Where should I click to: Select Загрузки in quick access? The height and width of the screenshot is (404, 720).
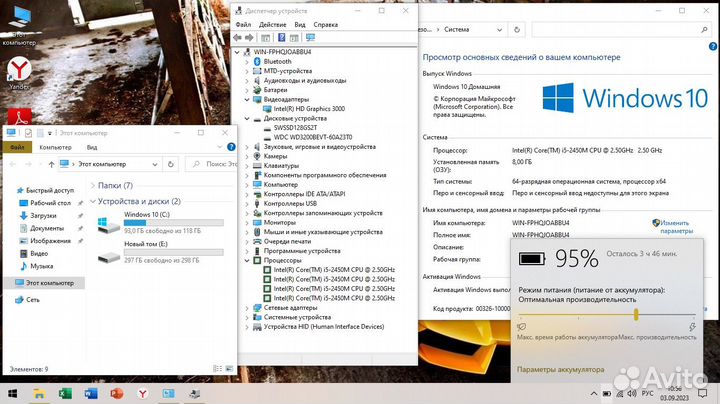pyautogui.click(x=43, y=216)
